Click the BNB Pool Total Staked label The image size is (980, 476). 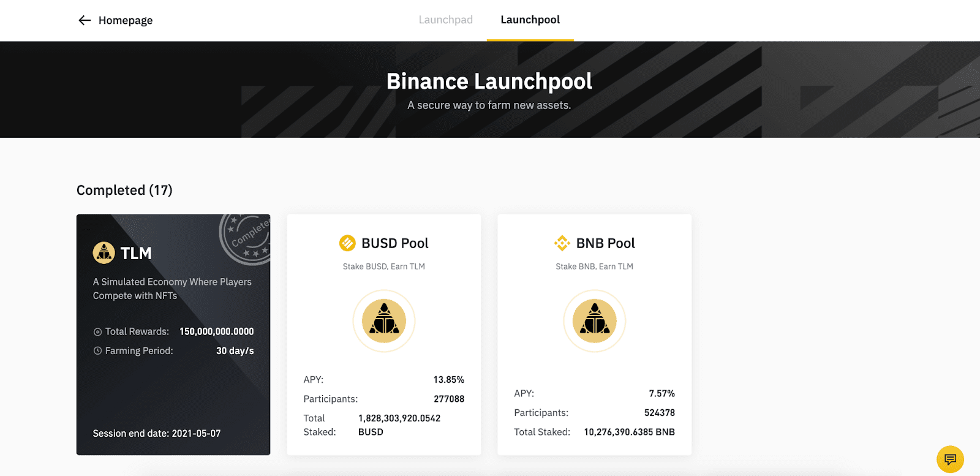coord(542,432)
